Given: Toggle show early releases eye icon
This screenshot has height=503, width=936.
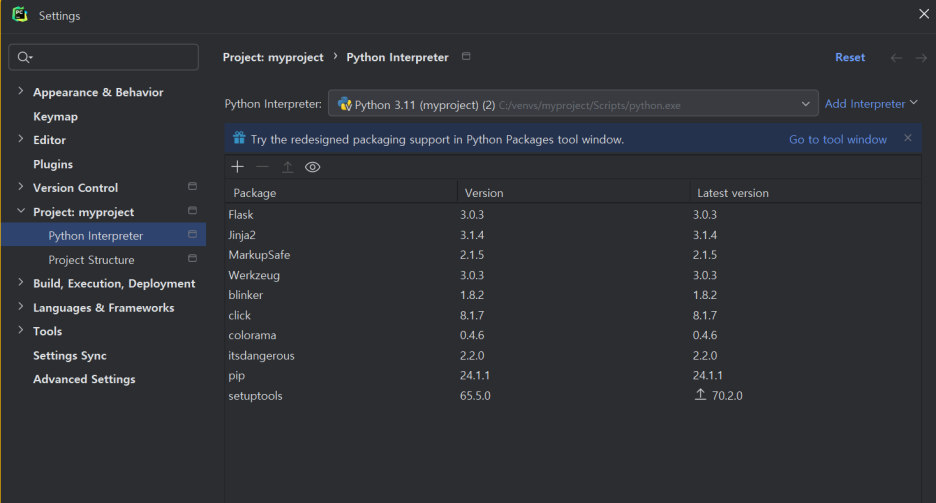Looking at the screenshot, I should click(x=312, y=167).
